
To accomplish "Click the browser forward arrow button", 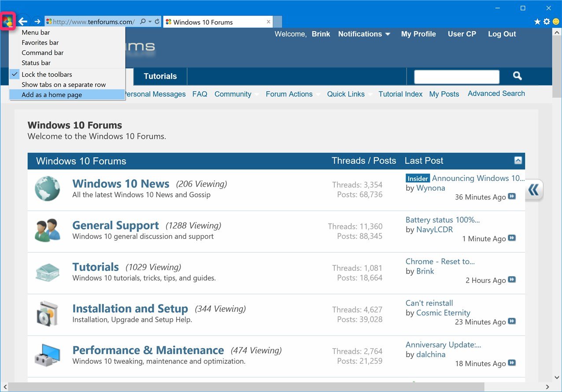I will coord(37,22).
